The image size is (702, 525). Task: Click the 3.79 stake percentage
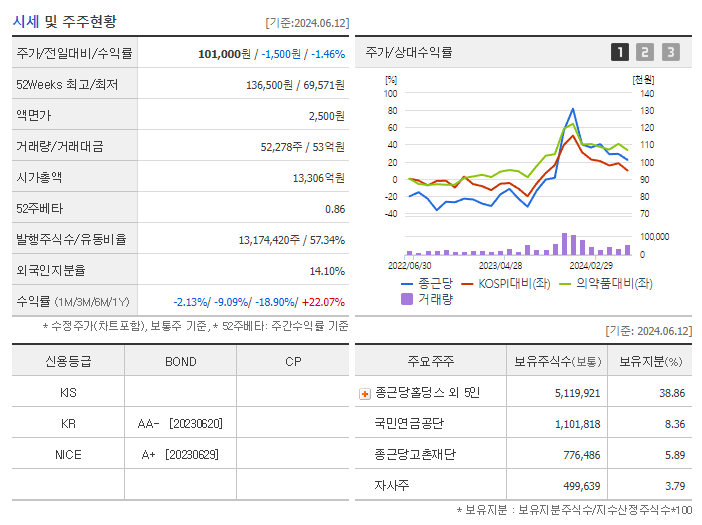675,486
